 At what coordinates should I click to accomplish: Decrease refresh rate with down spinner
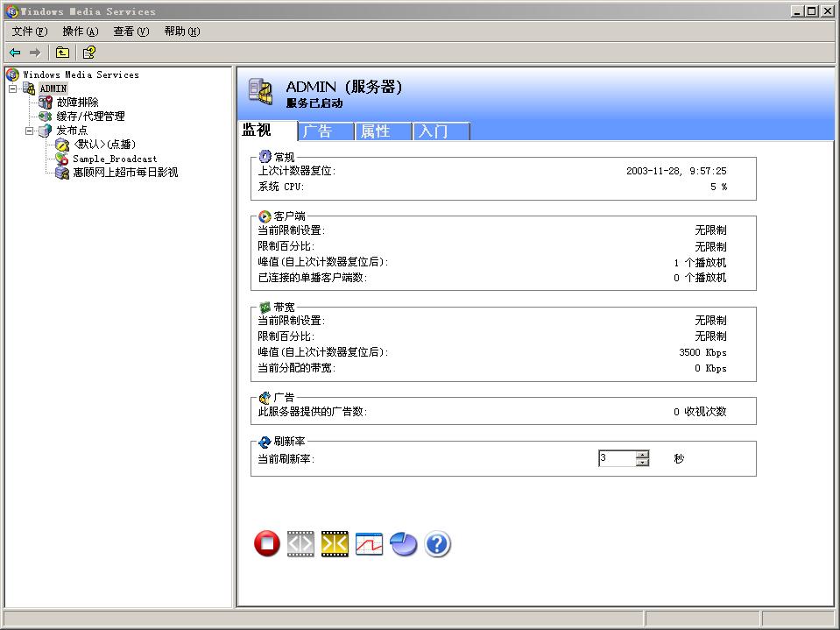coord(642,463)
